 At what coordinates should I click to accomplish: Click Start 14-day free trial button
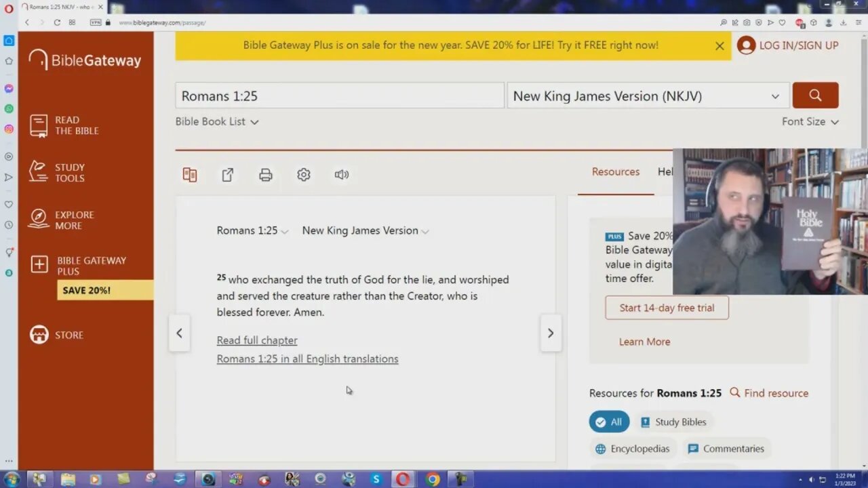(667, 308)
